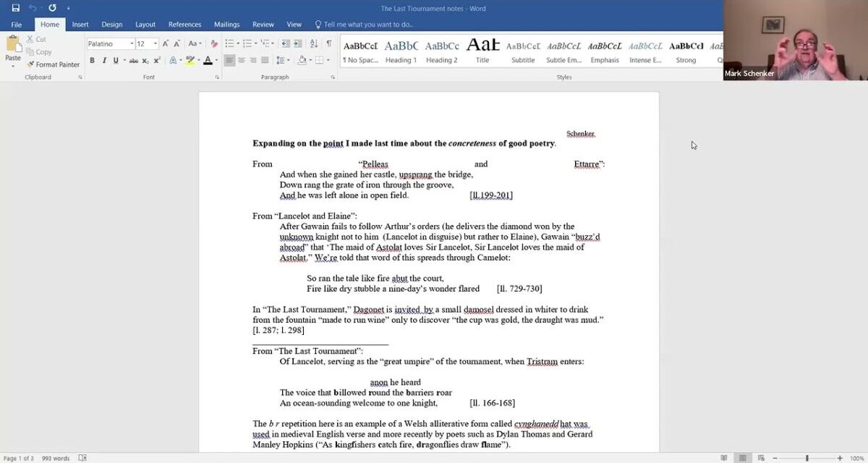The height and width of the screenshot is (463, 868).
Task: Click the zoom slider in status bar
Action: coord(807,458)
